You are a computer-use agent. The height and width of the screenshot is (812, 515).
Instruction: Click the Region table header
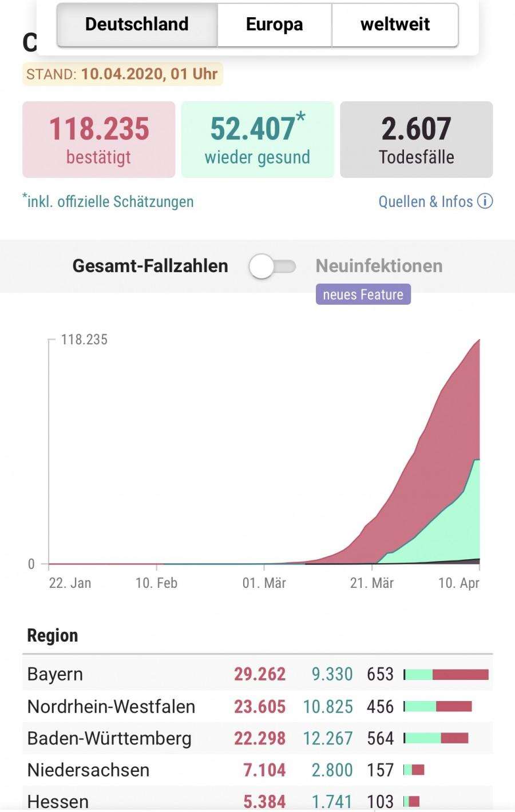[x=53, y=635]
